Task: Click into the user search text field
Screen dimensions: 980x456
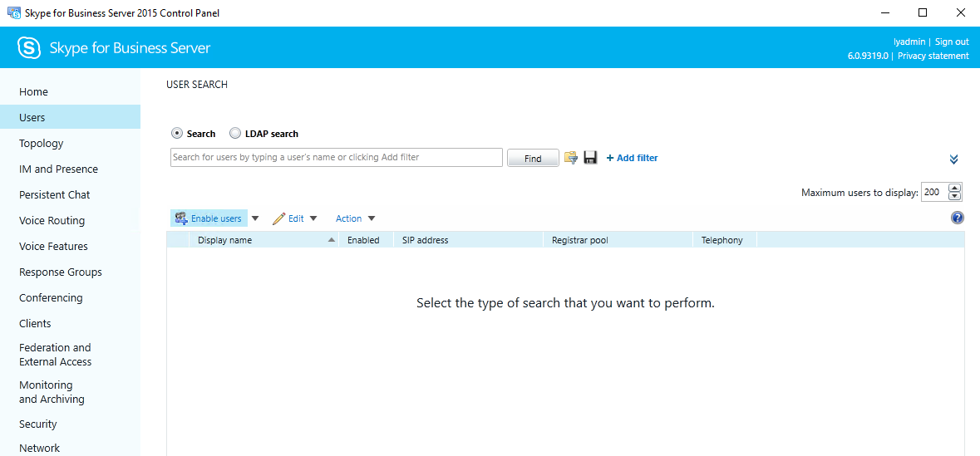Action: click(337, 158)
